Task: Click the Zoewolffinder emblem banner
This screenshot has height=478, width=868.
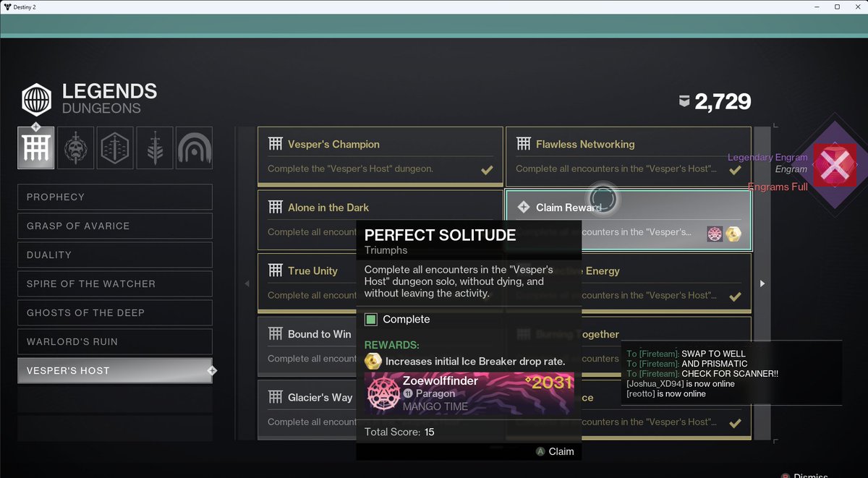Action: (x=469, y=393)
